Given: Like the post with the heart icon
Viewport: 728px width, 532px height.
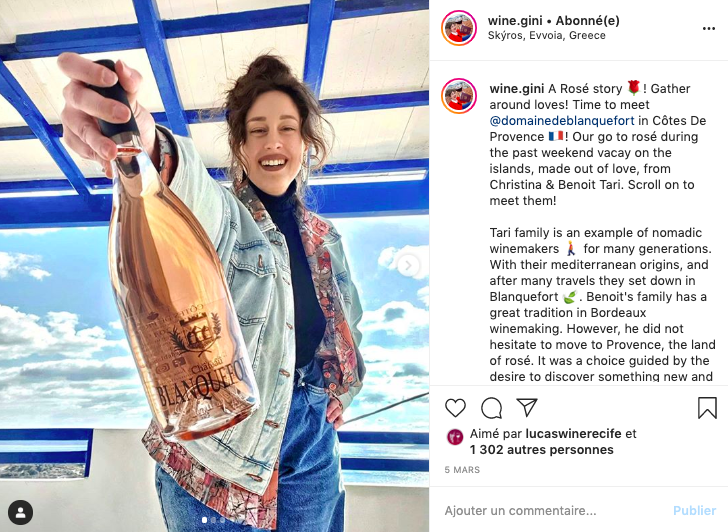Looking at the screenshot, I should tap(455, 408).
